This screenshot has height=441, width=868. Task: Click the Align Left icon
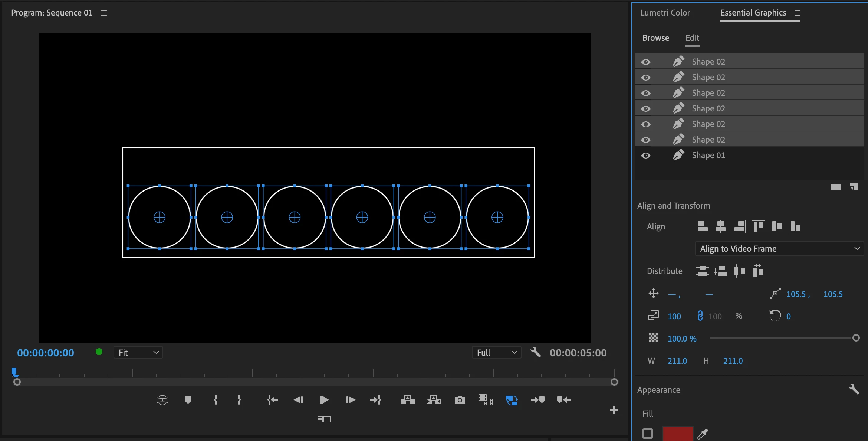tap(702, 226)
